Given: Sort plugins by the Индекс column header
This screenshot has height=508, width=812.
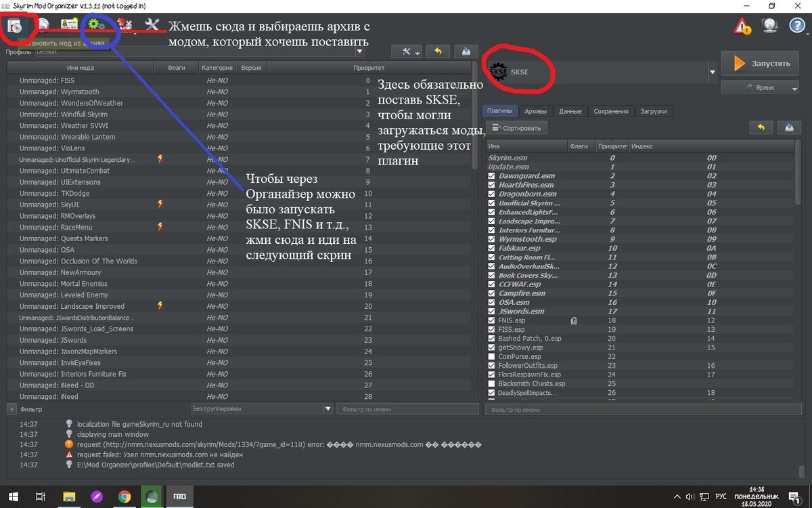Looking at the screenshot, I should [712, 146].
